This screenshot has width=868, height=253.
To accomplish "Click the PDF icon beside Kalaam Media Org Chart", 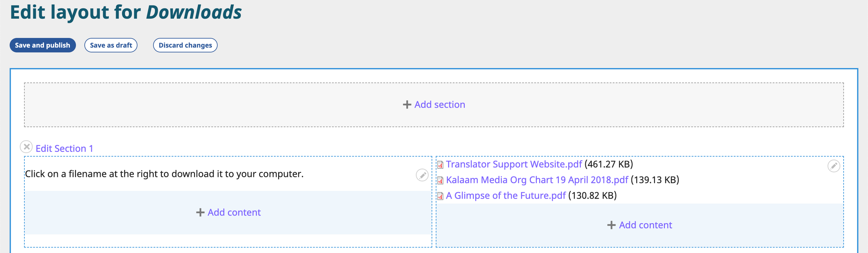I will point(440,180).
